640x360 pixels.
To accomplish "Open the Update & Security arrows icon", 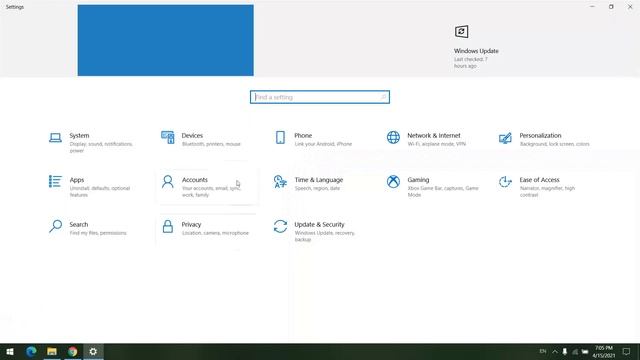I will (280, 226).
